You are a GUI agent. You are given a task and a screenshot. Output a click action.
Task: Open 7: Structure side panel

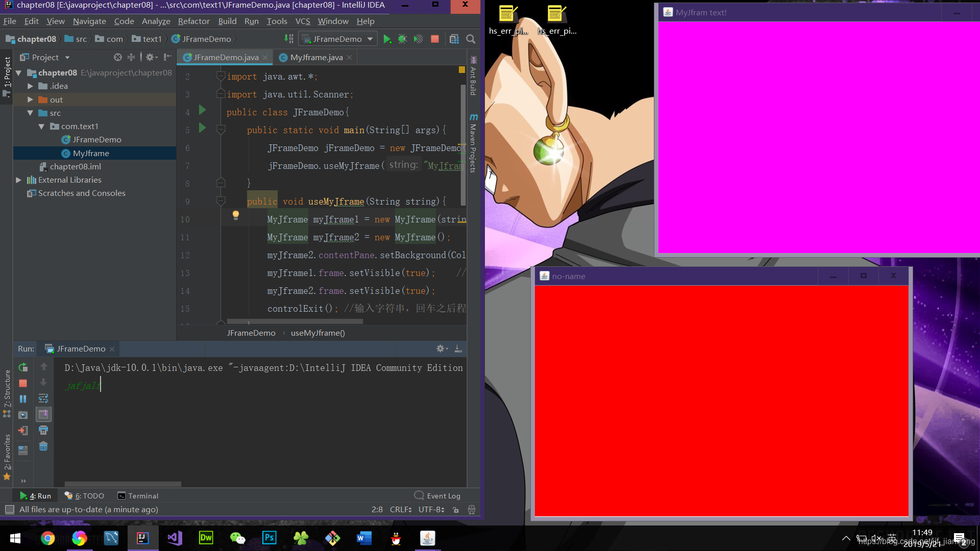click(x=7, y=393)
